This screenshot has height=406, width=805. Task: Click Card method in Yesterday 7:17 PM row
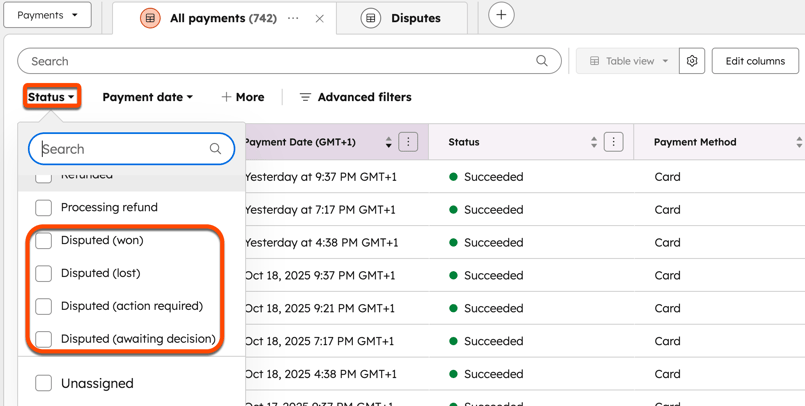click(x=667, y=210)
